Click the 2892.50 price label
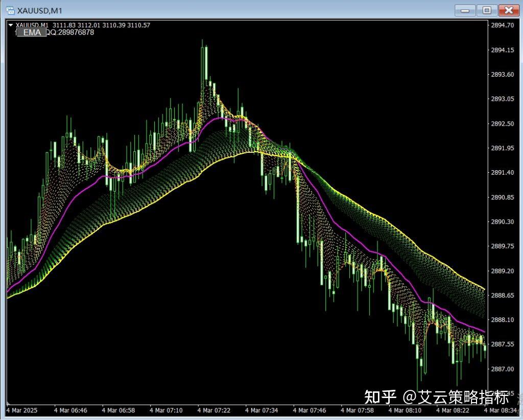523x420 pixels. coord(503,124)
